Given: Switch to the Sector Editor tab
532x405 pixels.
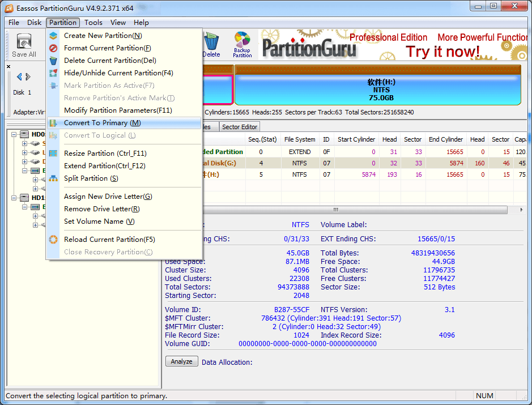Looking at the screenshot, I should [240, 127].
